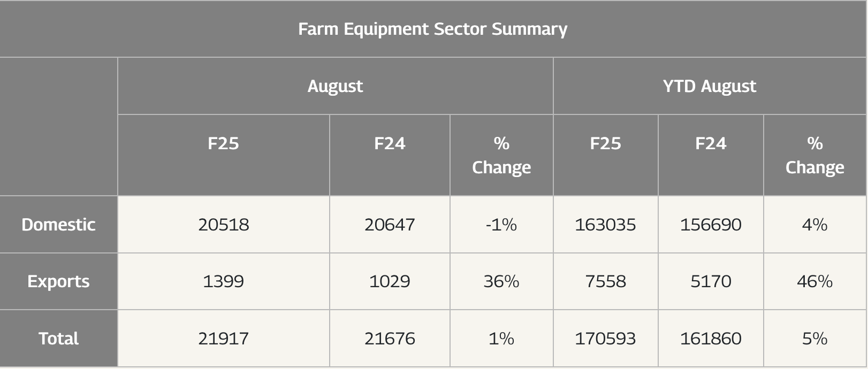The width and height of the screenshot is (868, 369).
Task: Click the Domestic row label
Action: [x=58, y=225]
